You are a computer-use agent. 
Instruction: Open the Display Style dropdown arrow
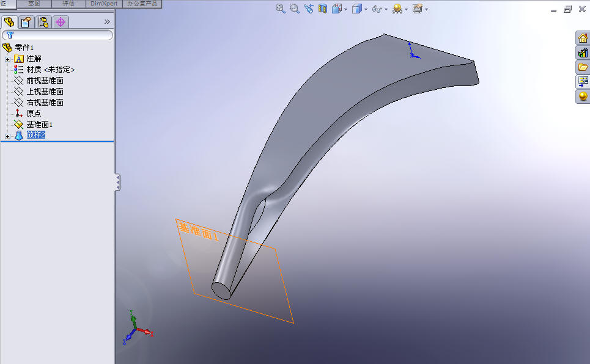(366, 9)
